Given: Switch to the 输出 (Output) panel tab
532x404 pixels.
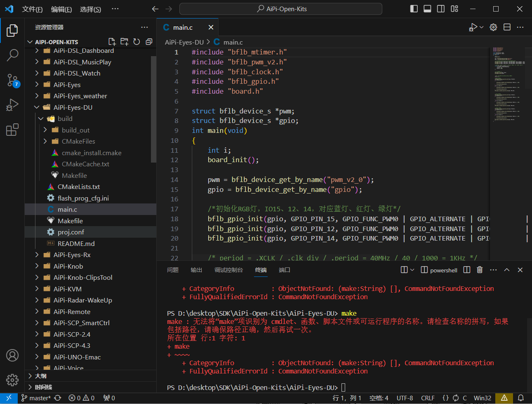Looking at the screenshot, I should (x=196, y=270).
